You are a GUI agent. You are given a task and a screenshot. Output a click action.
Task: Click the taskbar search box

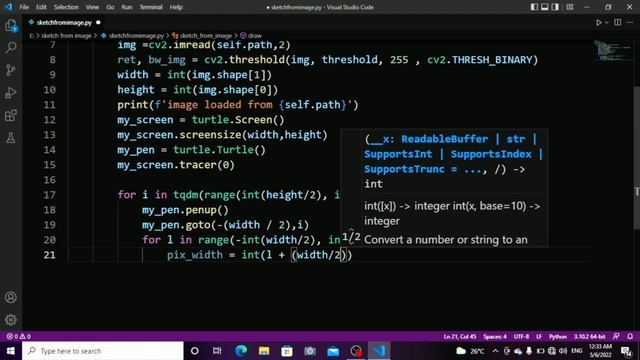point(102,351)
